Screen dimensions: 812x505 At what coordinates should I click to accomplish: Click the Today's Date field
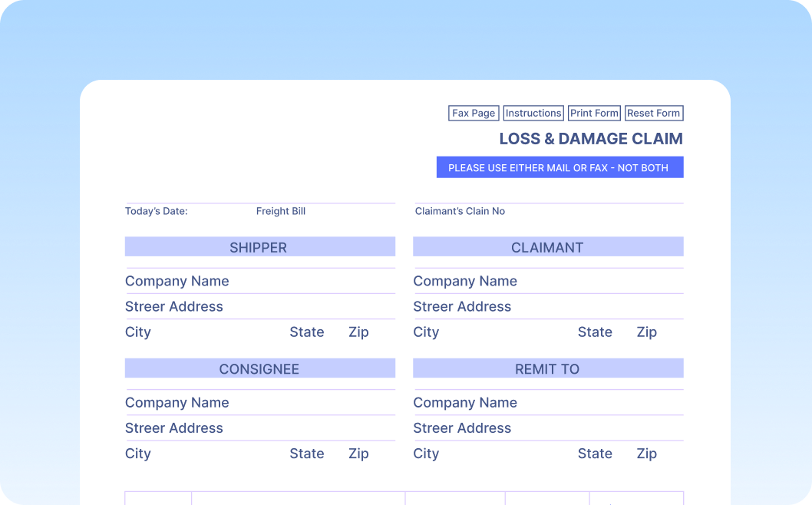coord(219,211)
